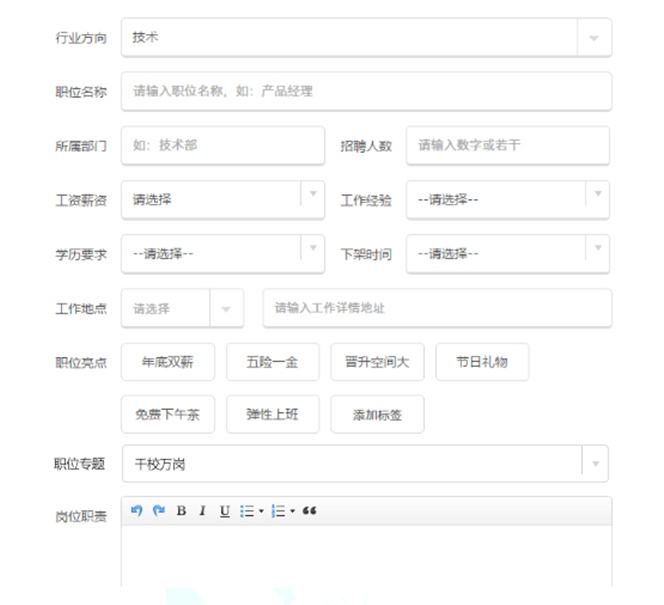Select the 五险一金 highlight tag
This screenshot has width=664, height=605.
tap(273, 362)
